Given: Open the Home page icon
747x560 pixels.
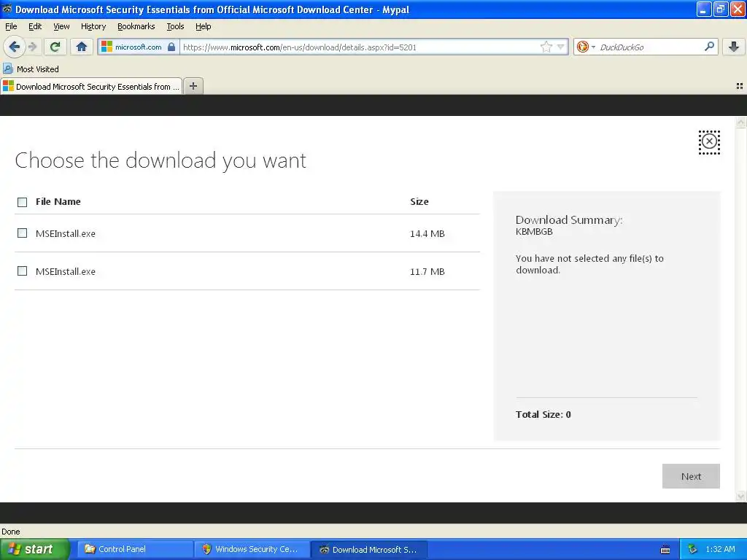Looking at the screenshot, I should [82, 47].
